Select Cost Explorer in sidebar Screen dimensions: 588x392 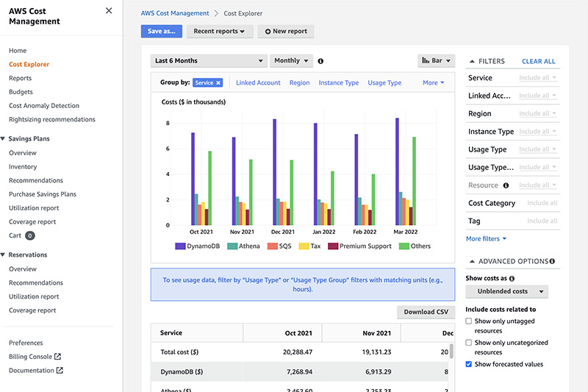[x=29, y=65]
